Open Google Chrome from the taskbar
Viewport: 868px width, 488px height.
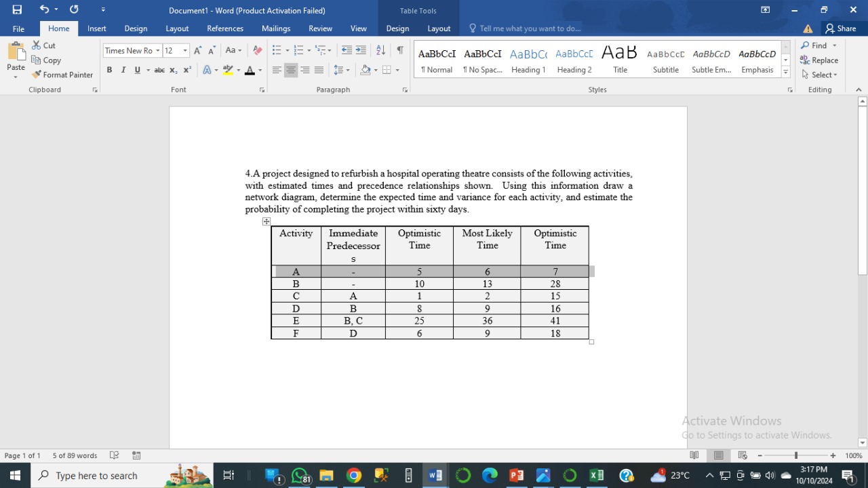[353, 475]
